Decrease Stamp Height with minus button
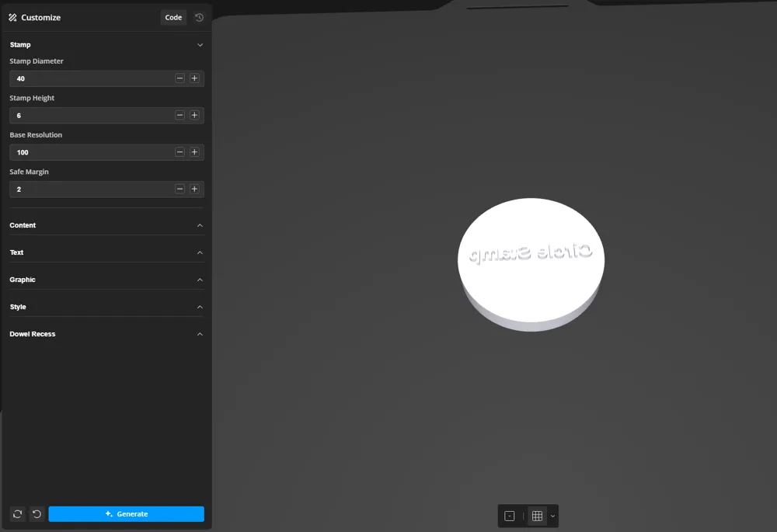Screen dimensions: 777x532 (180, 115)
